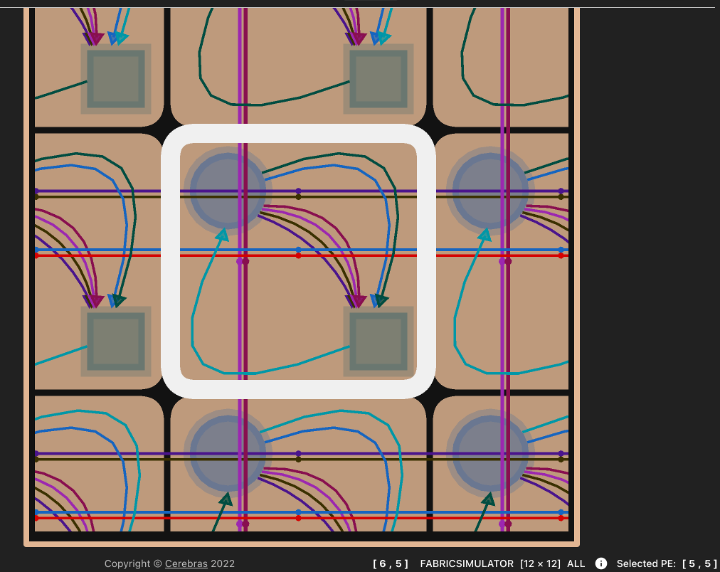Select the compute square inside the highlighted PE
This screenshot has height=572, width=720.
378,342
